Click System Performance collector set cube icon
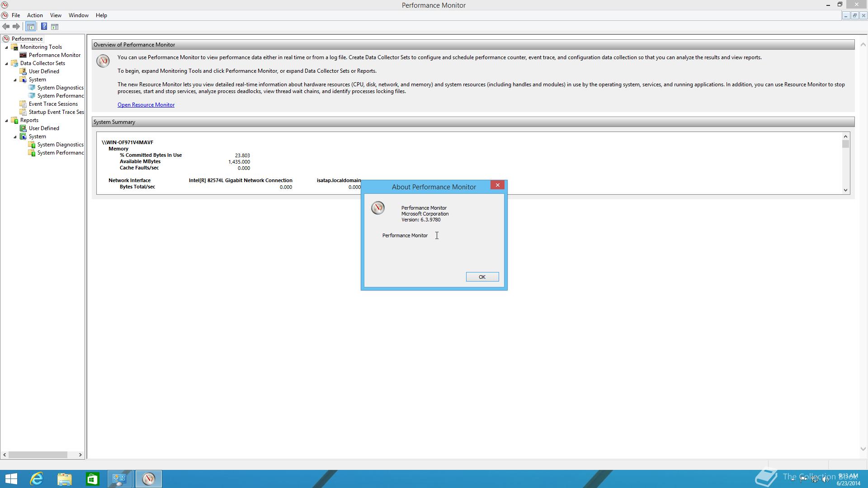Screen dimensions: 868x488 pos(32,96)
